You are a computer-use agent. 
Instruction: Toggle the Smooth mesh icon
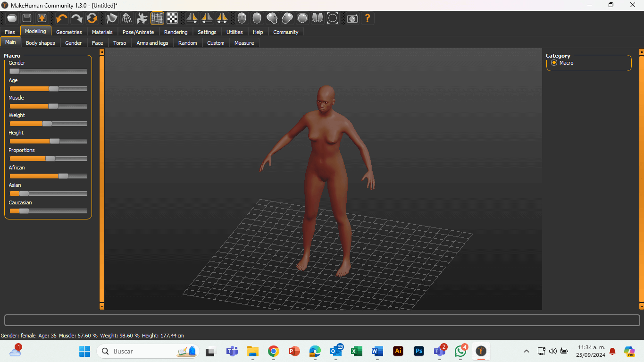pos(112,18)
